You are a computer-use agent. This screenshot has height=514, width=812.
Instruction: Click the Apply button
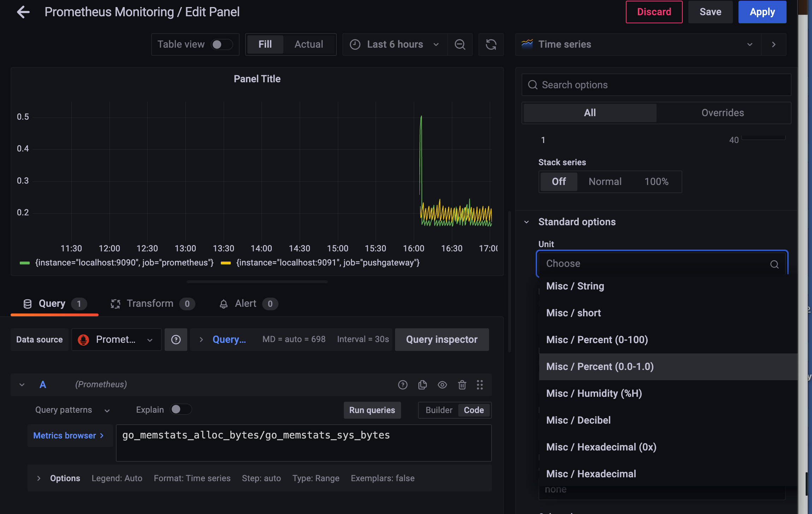(x=762, y=12)
